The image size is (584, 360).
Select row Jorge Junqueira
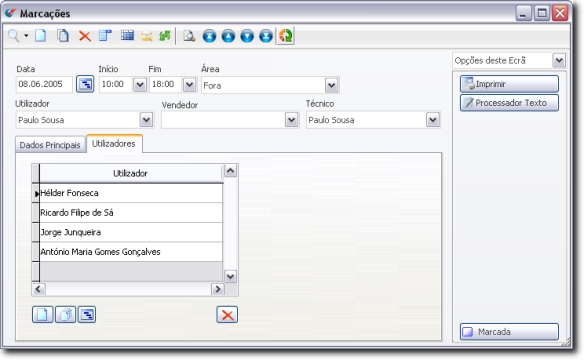[x=131, y=232]
